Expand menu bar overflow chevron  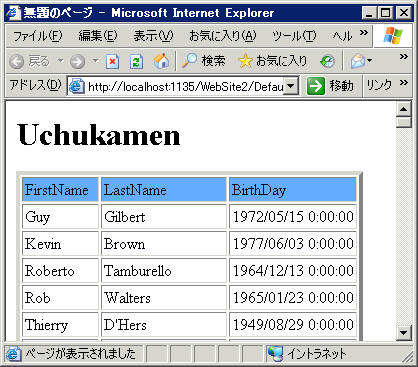pyautogui.click(x=364, y=33)
